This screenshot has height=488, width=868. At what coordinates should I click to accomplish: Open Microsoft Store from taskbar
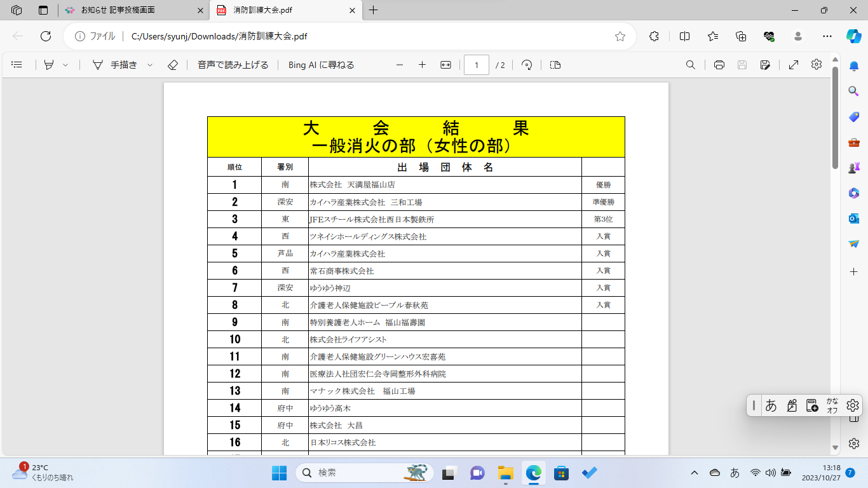click(x=561, y=473)
